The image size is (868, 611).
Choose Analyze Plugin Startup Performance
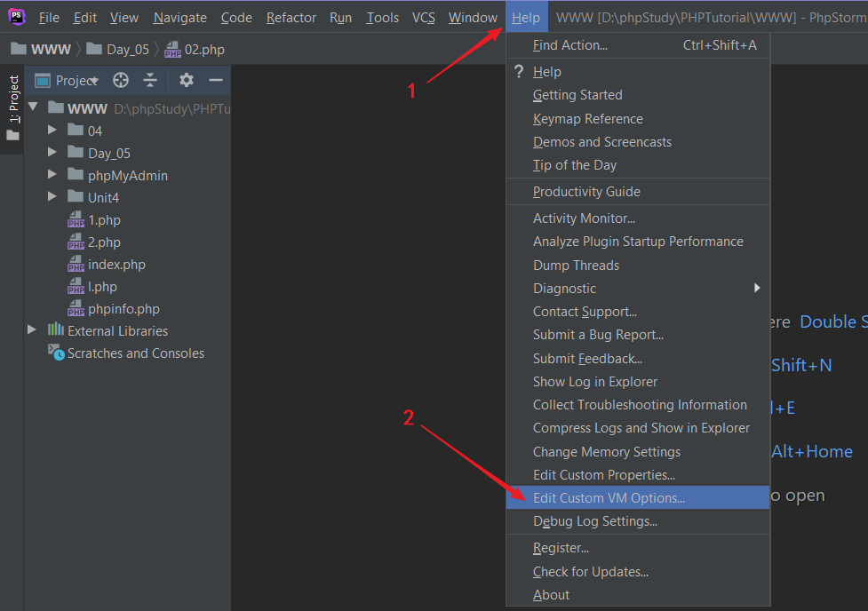pos(638,242)
